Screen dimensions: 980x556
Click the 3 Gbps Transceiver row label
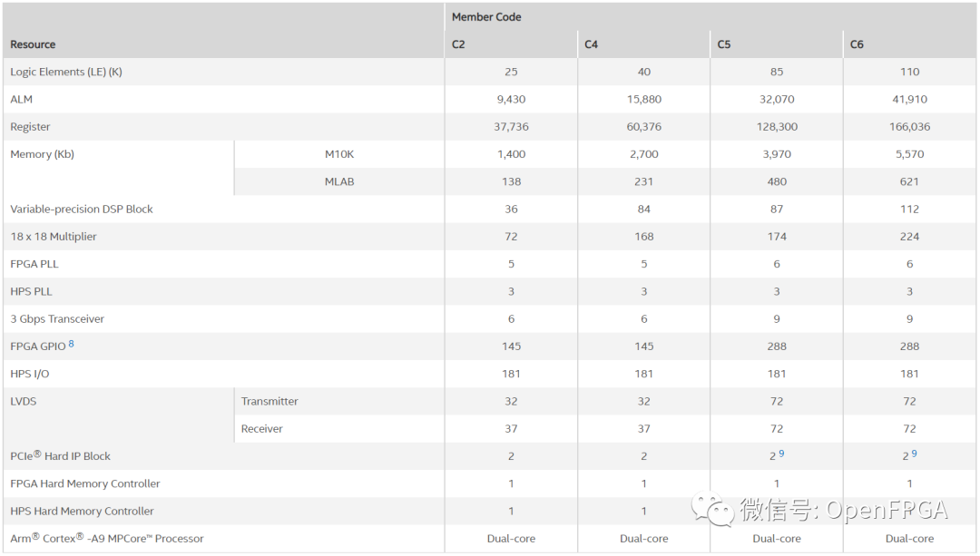click(57, 319)
